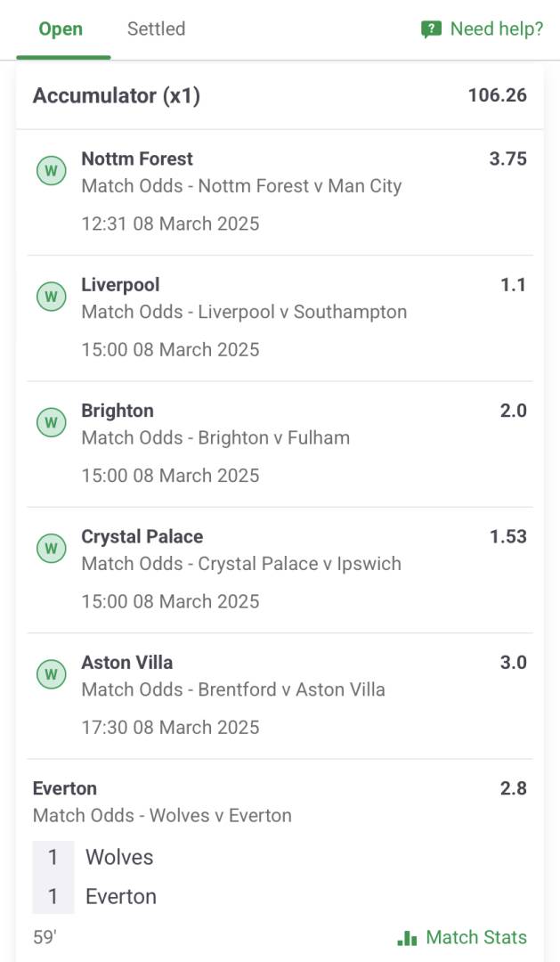The width and height of the screenshot is (560, 962).
Task: Click the Wolves live score row
Action: [x=119, y=857]
